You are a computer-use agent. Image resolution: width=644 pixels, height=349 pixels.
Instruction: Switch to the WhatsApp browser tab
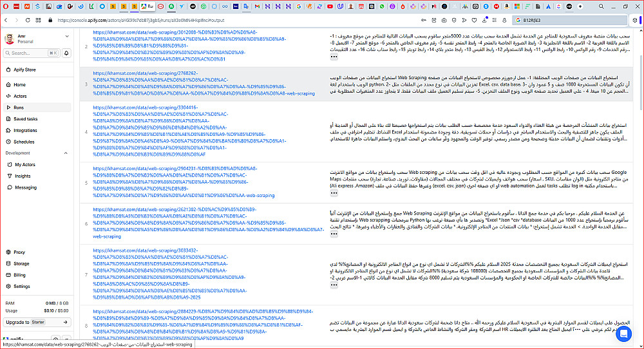coord(382,6)
